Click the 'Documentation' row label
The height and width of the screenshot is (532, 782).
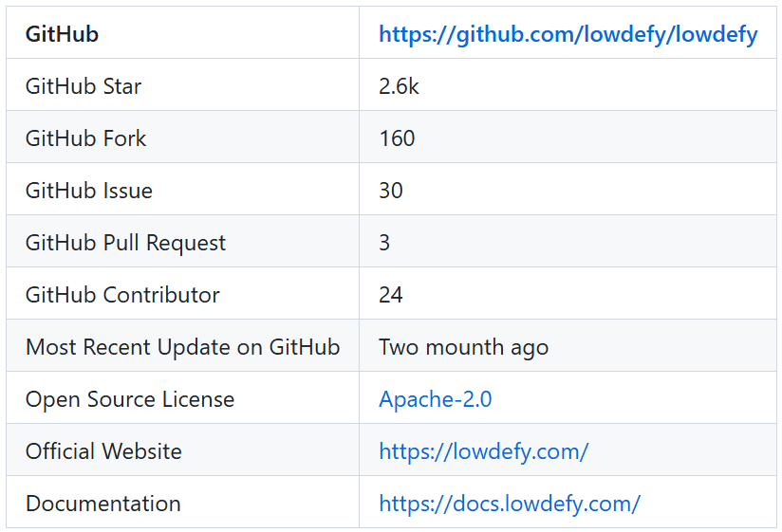[x=103, y=504]
